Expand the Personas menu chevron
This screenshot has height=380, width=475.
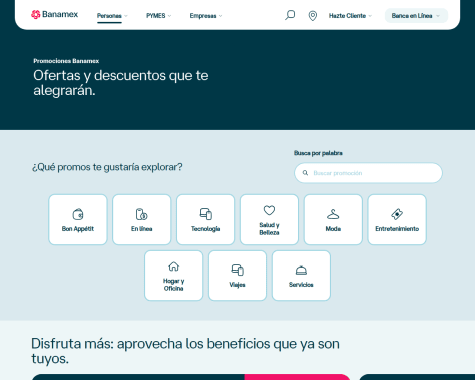click(126, 16)
